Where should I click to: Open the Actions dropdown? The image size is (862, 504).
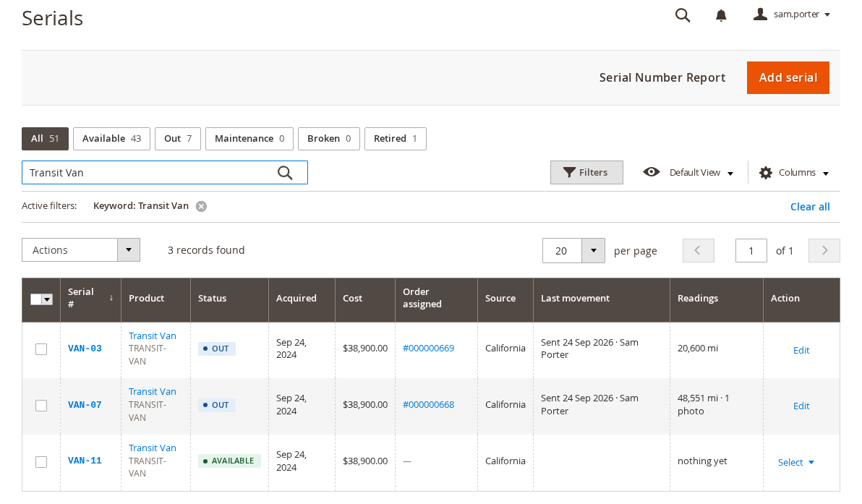(81, 250)
